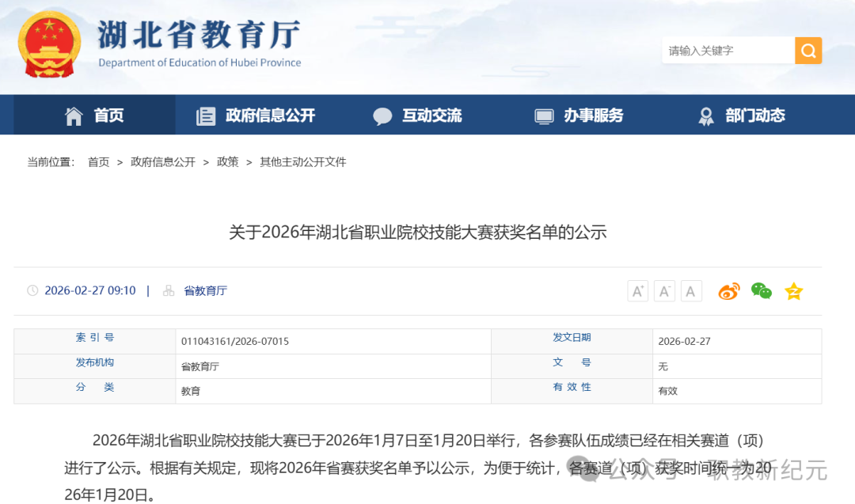
Task: Click the publish time 2026-02-27 09:10
Action: tap(90, 290)
